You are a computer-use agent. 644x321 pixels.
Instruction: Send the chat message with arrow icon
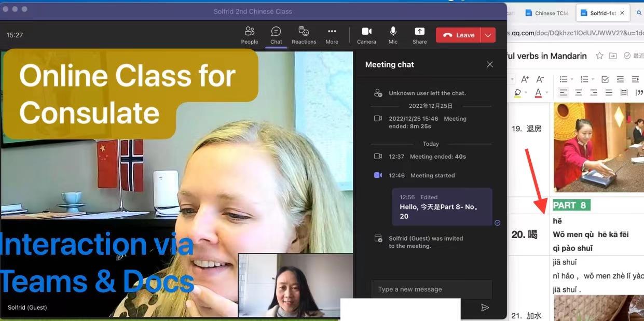click(x=485, y=308)
